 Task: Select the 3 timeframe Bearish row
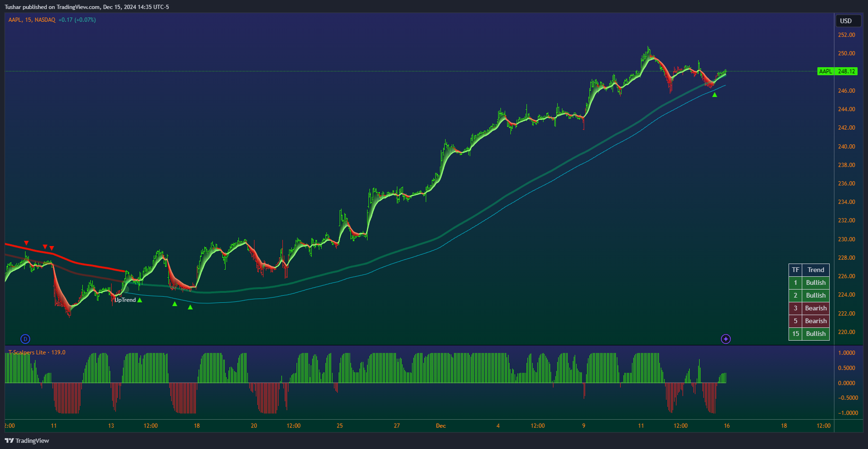pos(809,308)
